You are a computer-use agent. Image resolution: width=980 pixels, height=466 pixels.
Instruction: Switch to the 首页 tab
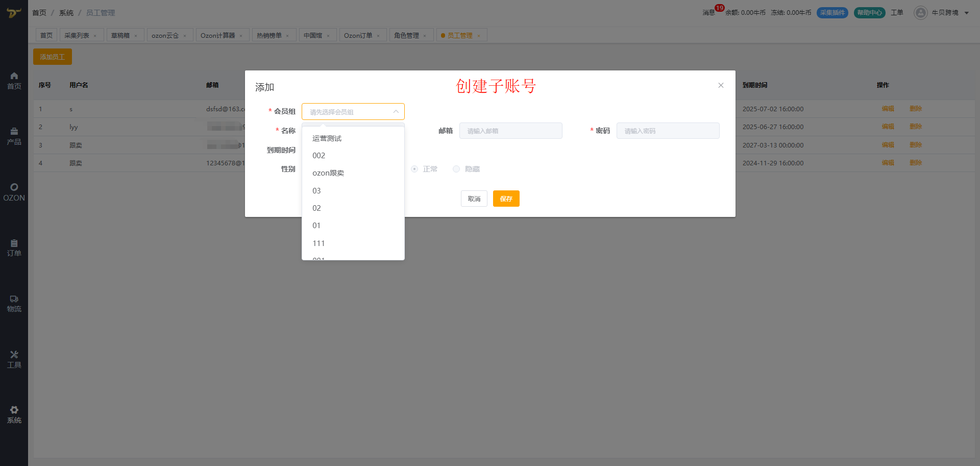point(46,35)
